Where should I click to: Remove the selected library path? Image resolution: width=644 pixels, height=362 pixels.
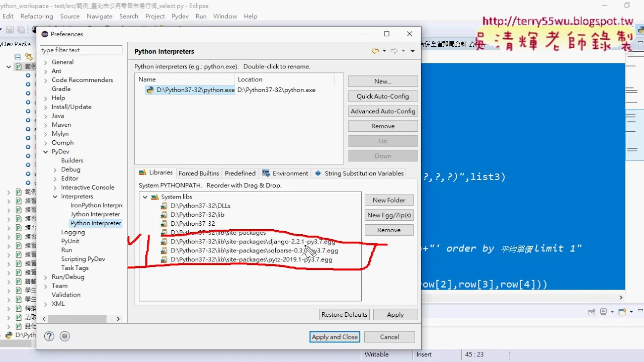coord(389,230)
